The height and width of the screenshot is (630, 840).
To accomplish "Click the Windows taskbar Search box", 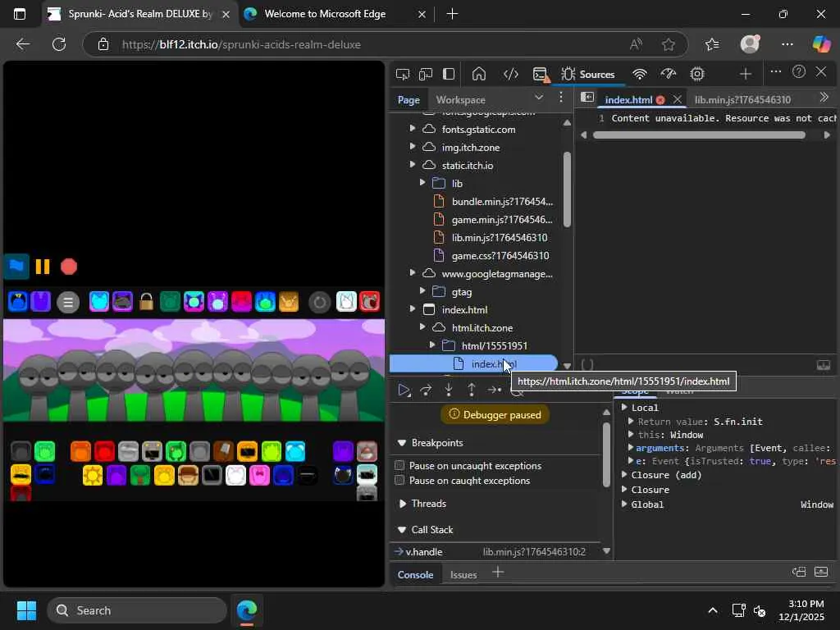I will (136, 610).
